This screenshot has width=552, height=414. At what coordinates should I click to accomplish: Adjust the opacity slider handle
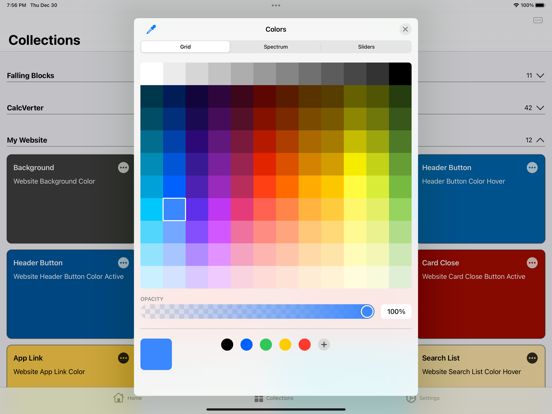tap(367, 312)
